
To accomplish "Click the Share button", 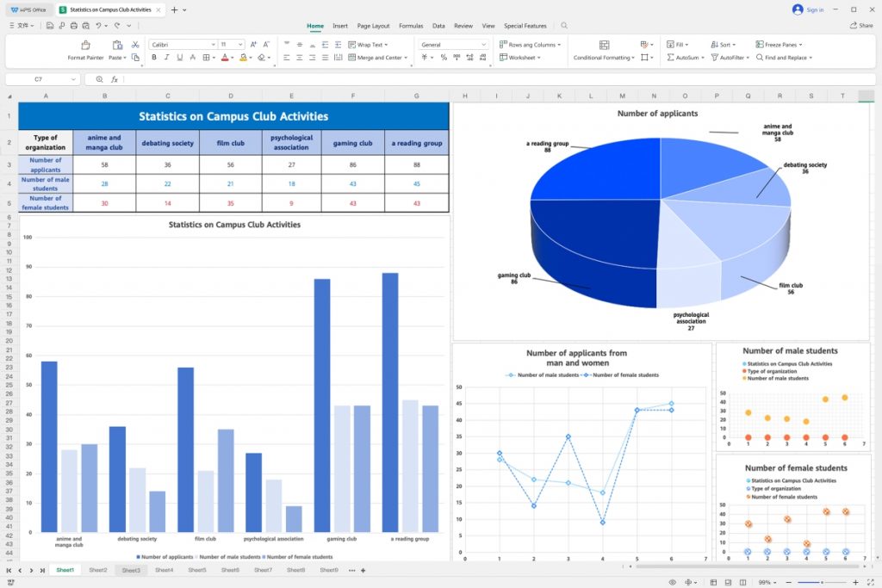I will 861,26.
